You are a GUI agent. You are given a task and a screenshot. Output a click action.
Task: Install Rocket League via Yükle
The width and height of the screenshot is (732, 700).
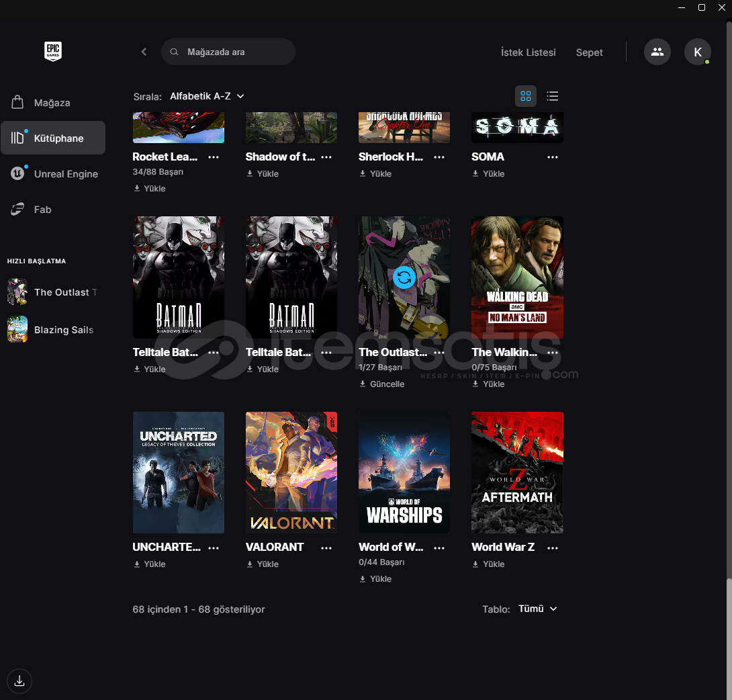(x=150, y=189)
